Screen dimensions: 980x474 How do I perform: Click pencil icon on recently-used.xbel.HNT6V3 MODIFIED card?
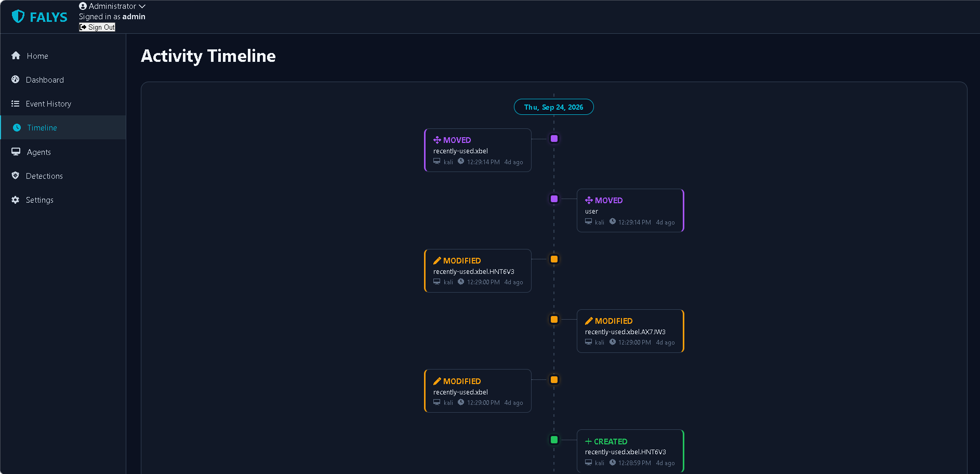pyautogui.click(x=437, y=260)
